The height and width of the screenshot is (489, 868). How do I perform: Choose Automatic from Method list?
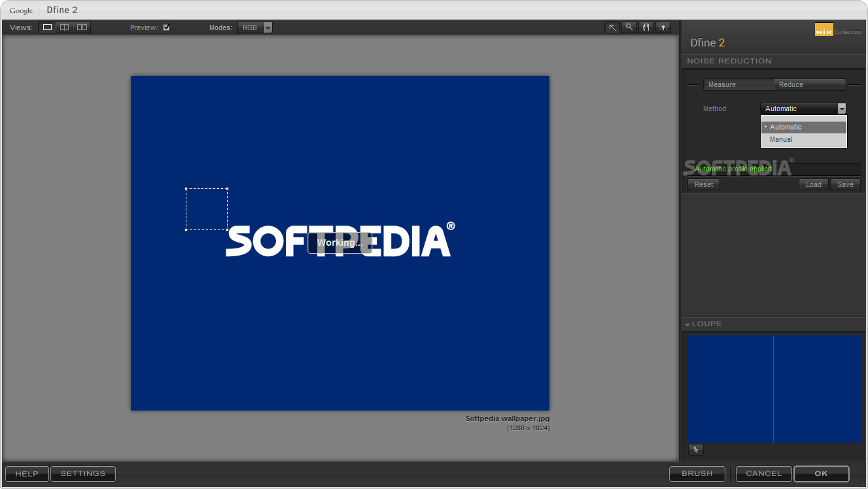(804, 127)
